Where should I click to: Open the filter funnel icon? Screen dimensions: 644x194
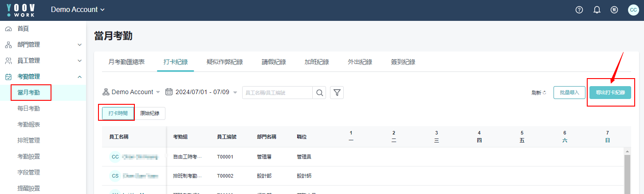[x=337, y=92]
